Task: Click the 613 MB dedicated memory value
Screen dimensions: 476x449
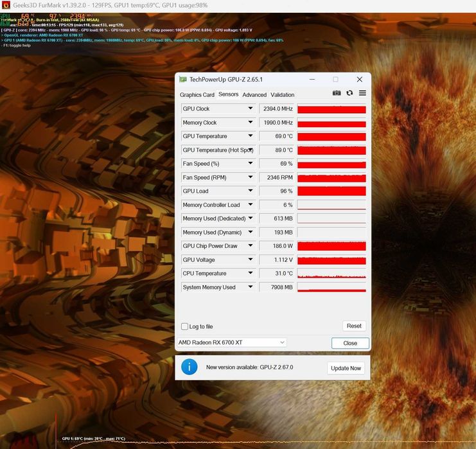Action: 277,218
